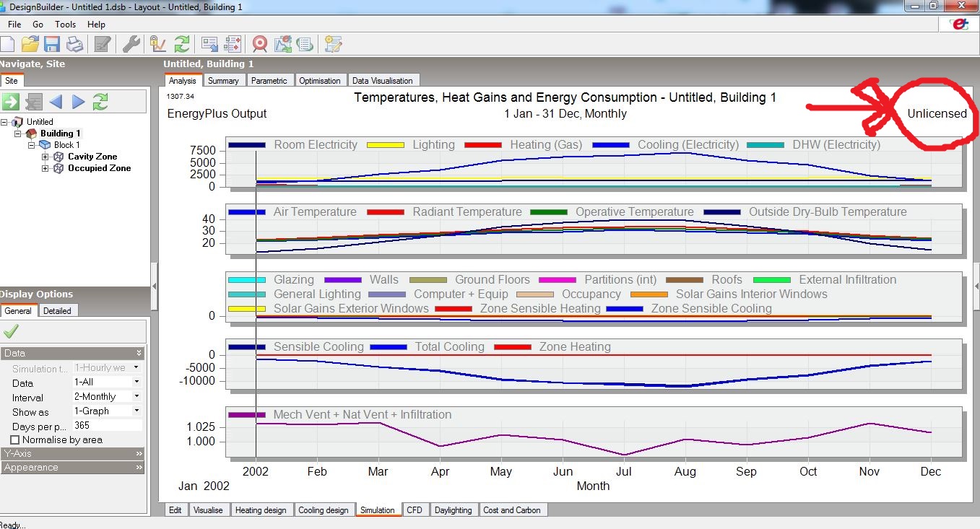The image size is (980, 529).
Task: Go back with the blue left arrow
Action: click(56, 102)
